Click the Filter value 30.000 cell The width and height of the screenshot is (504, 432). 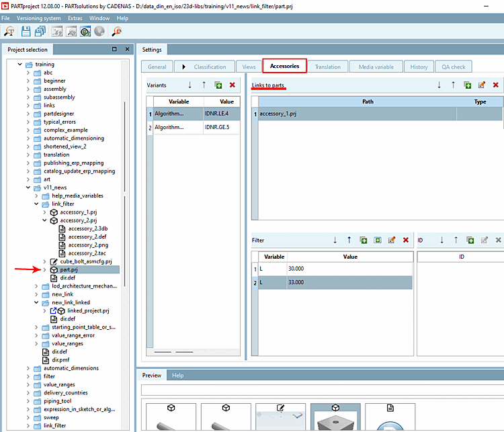[x=349, y=269]
